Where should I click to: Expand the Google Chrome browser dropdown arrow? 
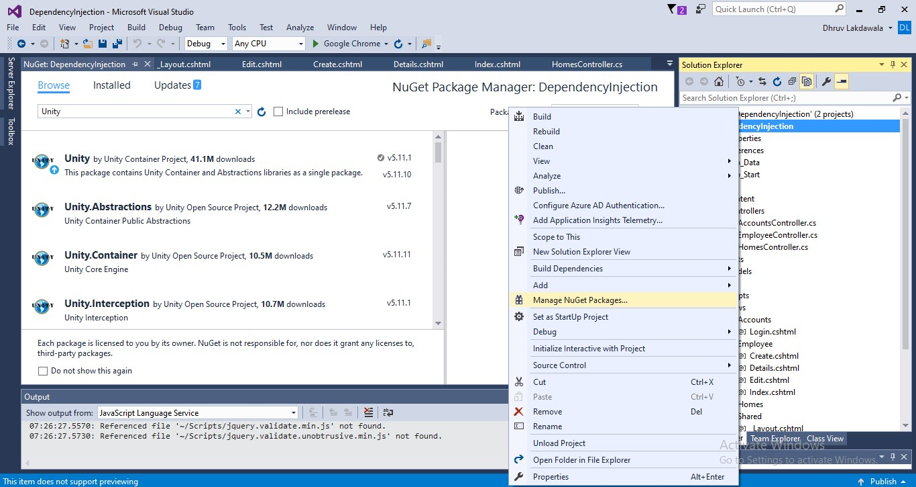point(386,44)
